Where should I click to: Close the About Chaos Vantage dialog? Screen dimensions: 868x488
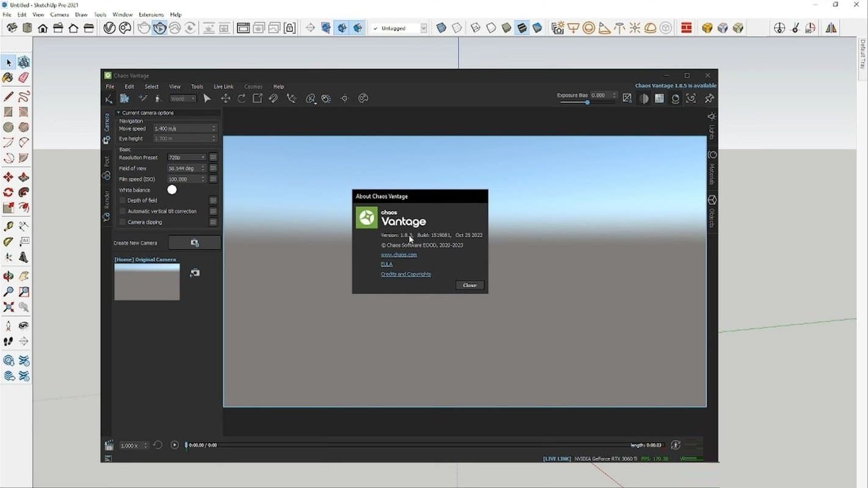(x=469, y=285)
